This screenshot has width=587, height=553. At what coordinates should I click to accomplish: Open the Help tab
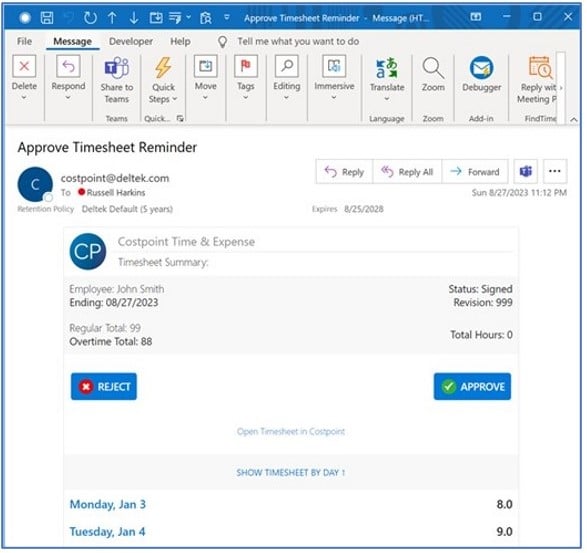[x=180, y=41]
